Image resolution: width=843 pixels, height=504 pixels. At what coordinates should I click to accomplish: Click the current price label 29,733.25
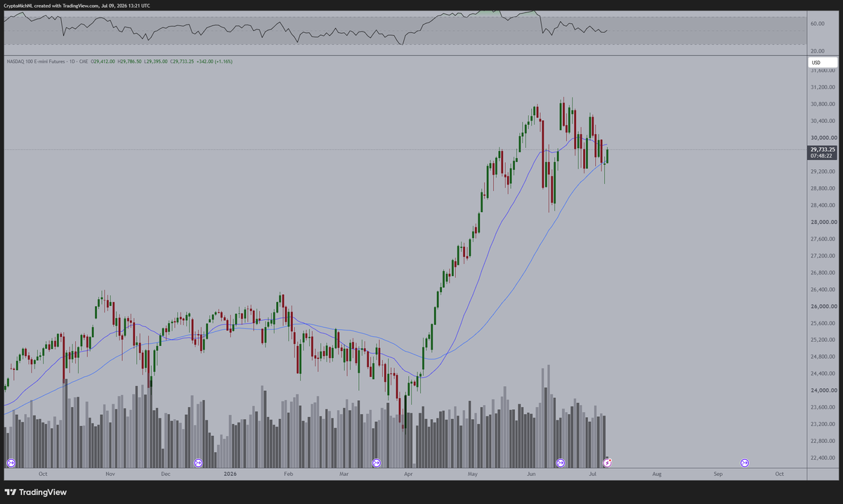(823, 149)
